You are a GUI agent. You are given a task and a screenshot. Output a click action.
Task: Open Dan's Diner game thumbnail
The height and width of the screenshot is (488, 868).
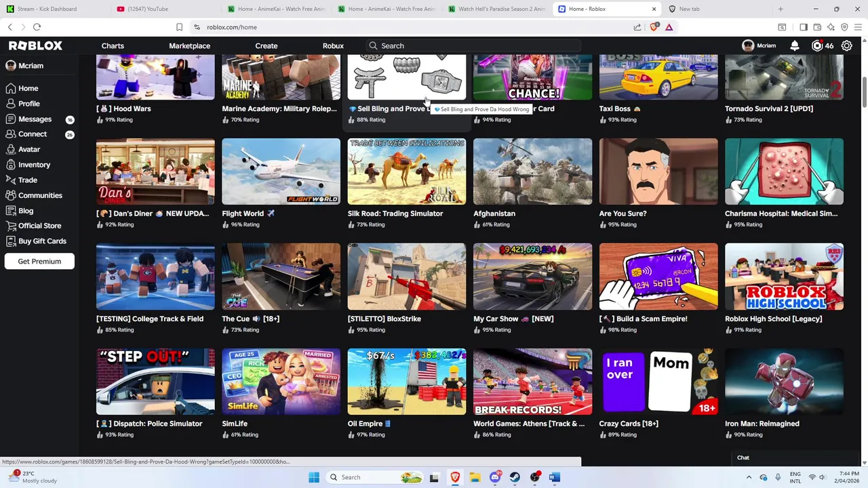click(x=155, y=171)
